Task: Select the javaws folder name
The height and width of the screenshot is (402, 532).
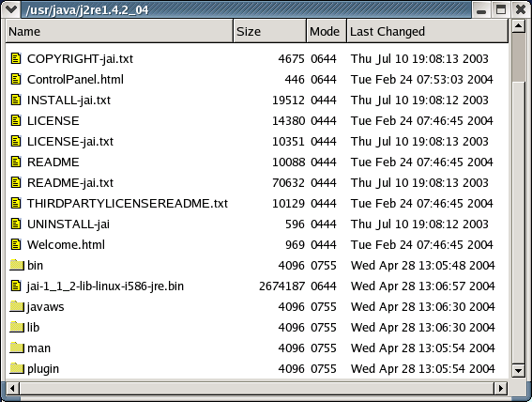Action: pyautogui.click(x=45, y=307)
